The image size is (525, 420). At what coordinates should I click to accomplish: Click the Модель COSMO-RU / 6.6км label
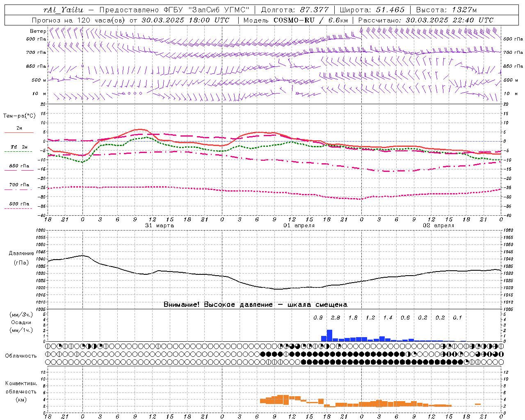(296, 20)
